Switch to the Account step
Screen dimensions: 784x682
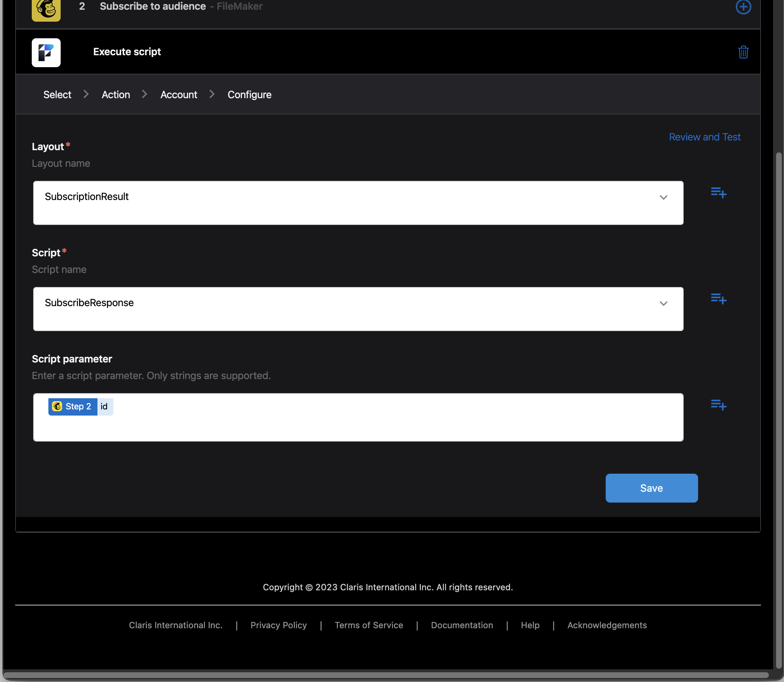point(178,94)
